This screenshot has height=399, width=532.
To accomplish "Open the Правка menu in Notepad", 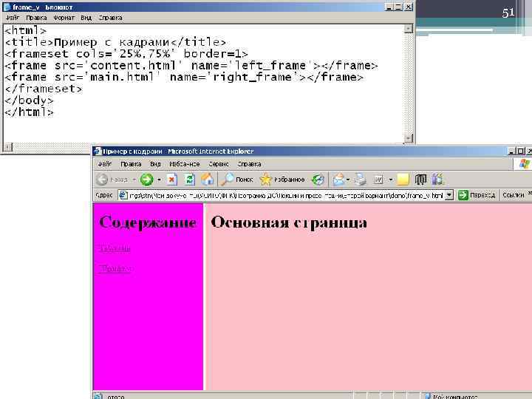I will coord(36,18).
